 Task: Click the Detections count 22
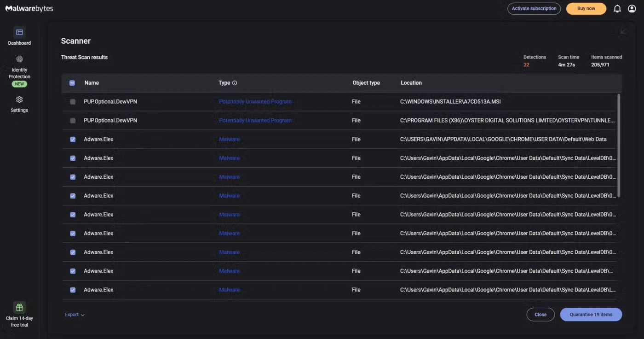526,65
